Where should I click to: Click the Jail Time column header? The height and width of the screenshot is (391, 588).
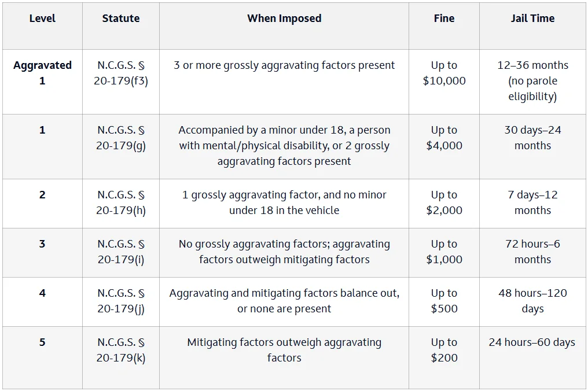pyautogui.click(x=532, y=26)
